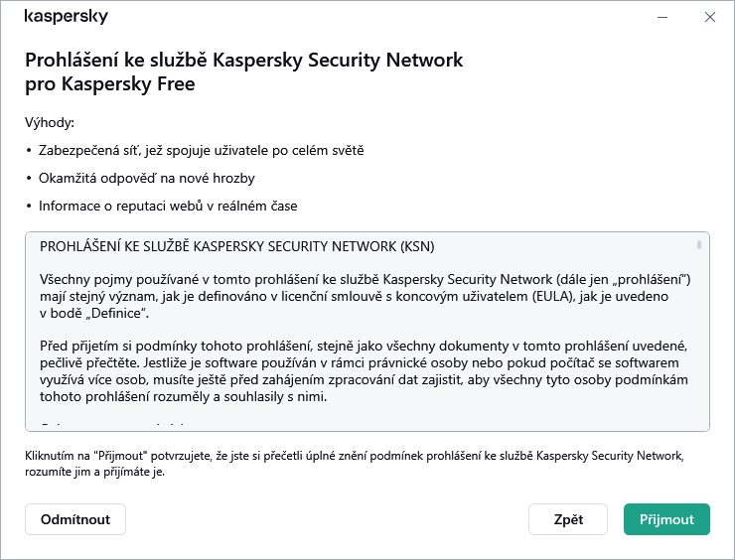
Task: Click the "Výhody:" label
Action: pyautogui.click(x=50, y=123)
